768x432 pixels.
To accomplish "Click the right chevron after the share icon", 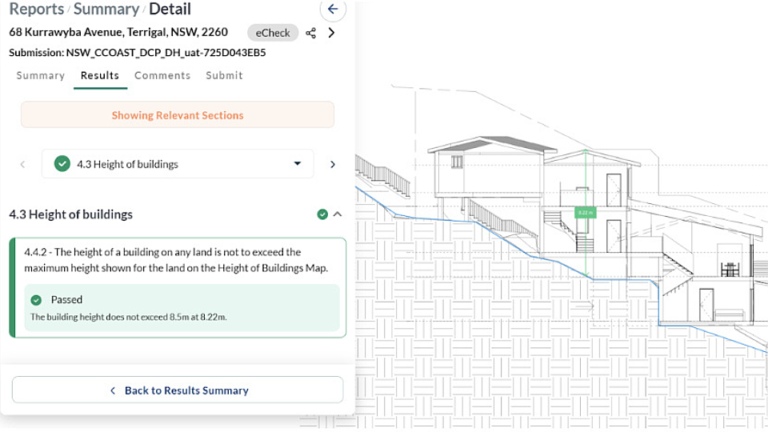I will (x=332, y=33).
